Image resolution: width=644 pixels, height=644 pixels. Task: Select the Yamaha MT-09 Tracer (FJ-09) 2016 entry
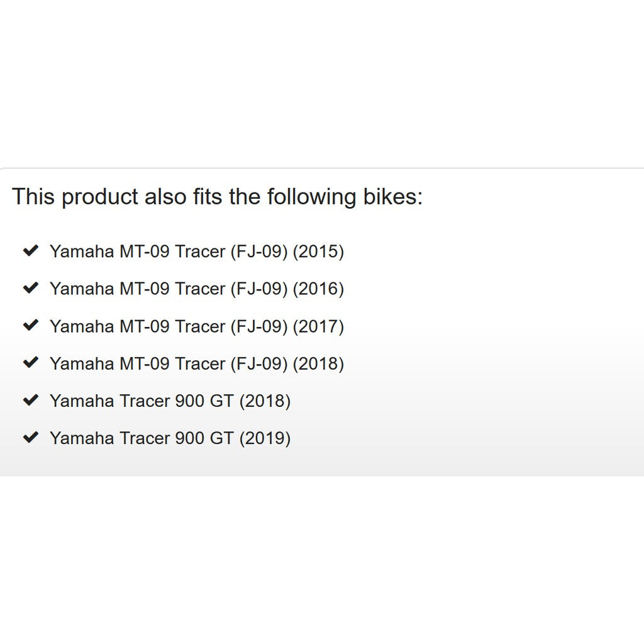click(196, 289)
